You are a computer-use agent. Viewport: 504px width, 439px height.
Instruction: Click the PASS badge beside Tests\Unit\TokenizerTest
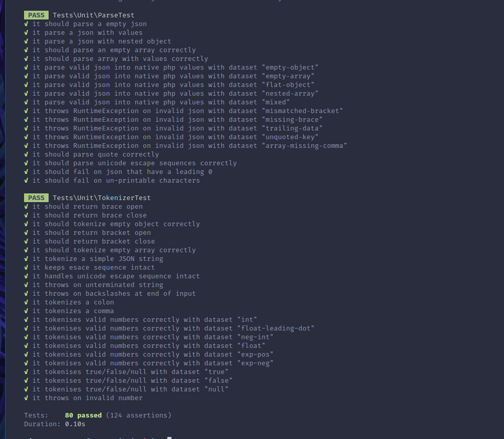[36, 197]
